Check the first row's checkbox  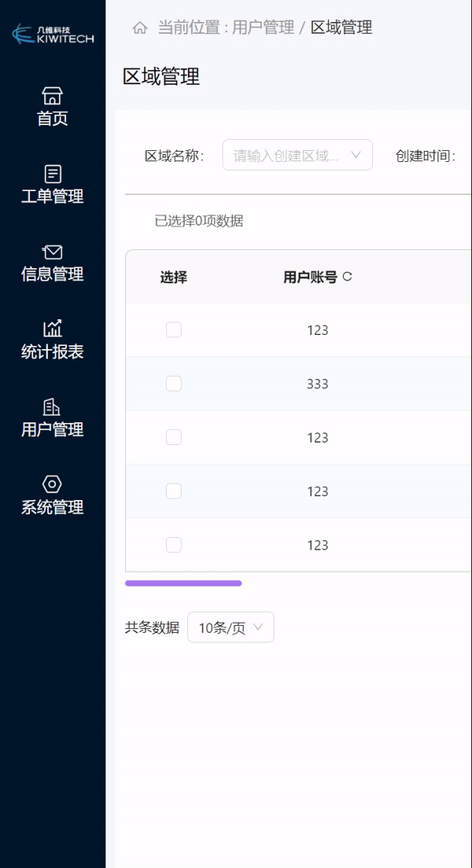[174, 330]
